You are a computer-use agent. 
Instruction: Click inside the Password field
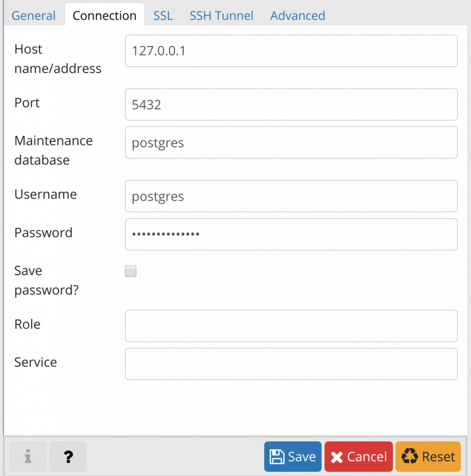coord(291,234)
